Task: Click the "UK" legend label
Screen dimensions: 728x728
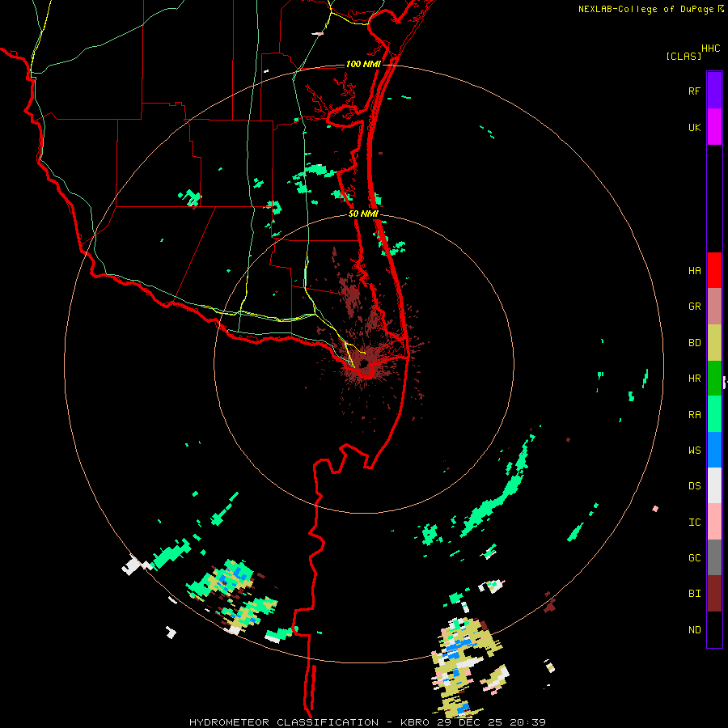Action: (694, 127)
